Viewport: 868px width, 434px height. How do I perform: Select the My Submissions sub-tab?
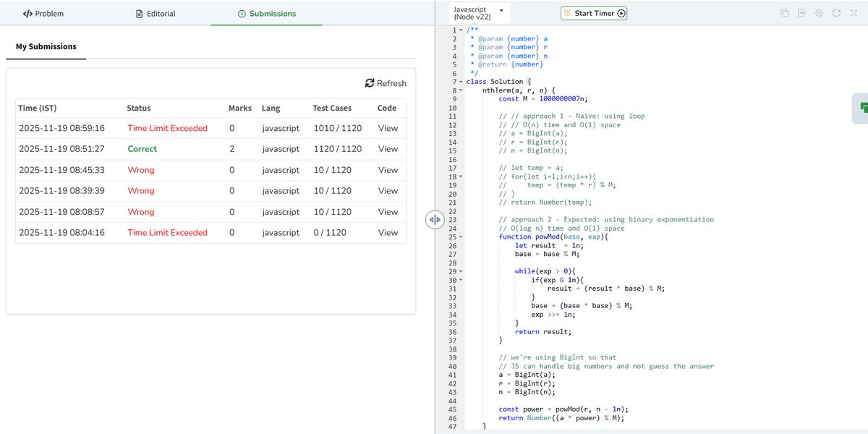click(x=46, y=46)
